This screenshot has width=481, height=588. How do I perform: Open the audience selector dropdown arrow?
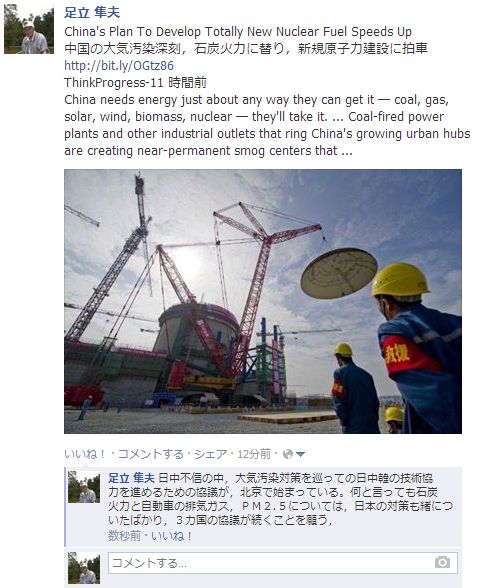click(300, 455)
